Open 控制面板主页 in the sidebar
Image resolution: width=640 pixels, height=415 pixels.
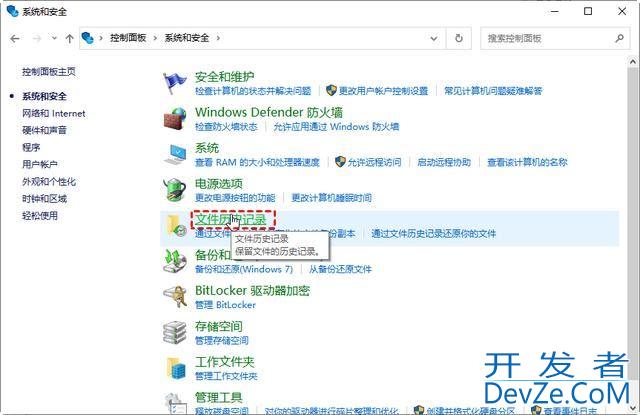pyautogui.click(x=49, y=72)
